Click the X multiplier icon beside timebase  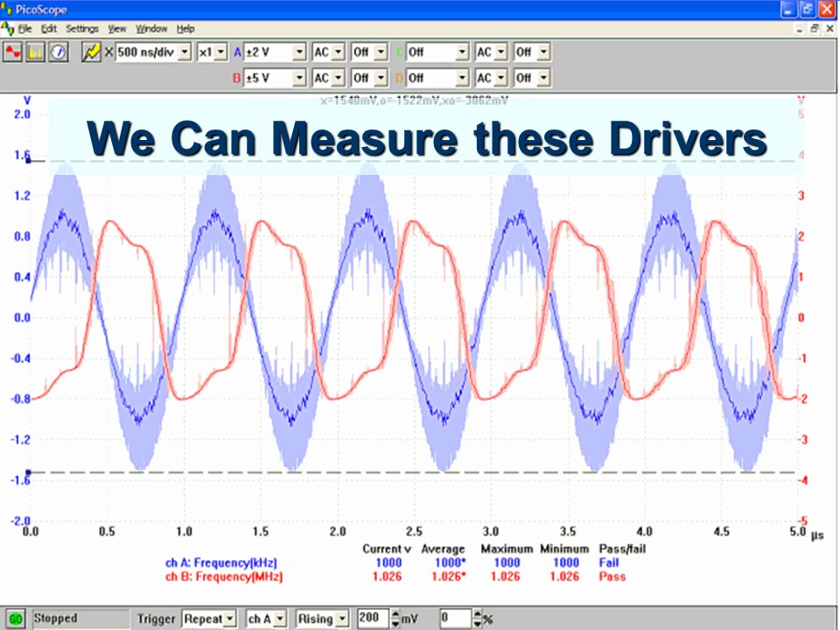coord(109,52)
